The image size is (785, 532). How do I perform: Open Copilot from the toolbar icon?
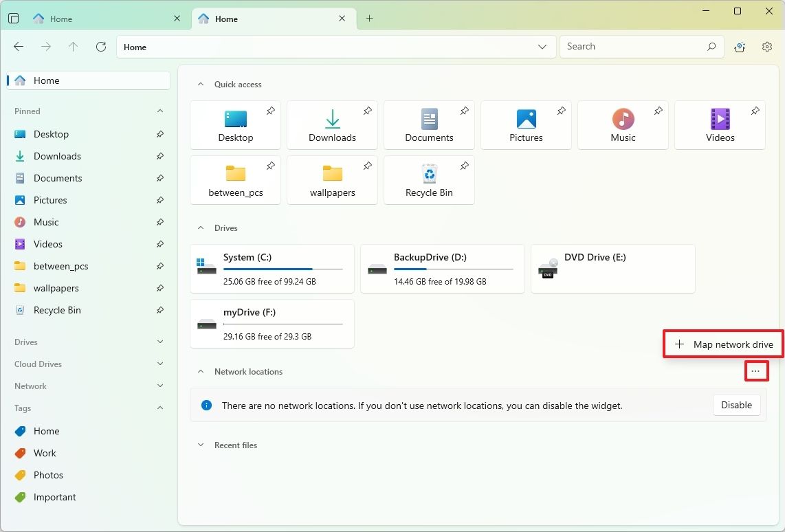(x=740, y=47)
